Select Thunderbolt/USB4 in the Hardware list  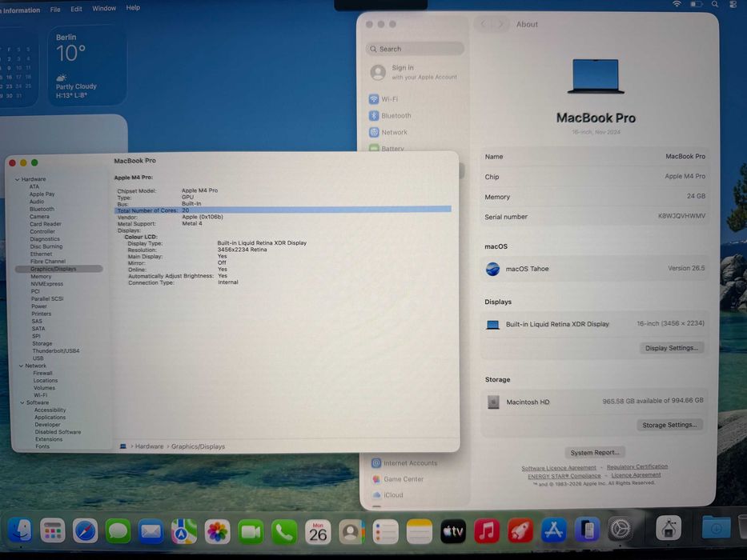(x=56, y=351)
